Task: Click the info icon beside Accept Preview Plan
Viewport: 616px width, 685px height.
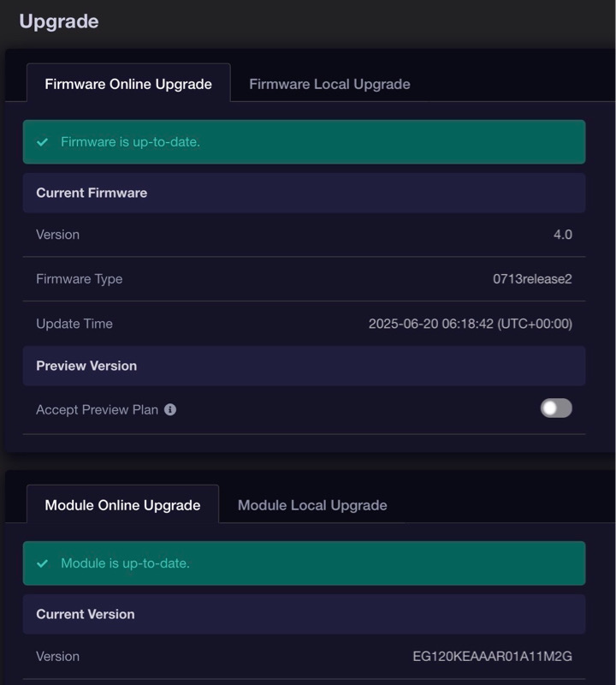Action: pyautogui.click(x=170, y=409)
